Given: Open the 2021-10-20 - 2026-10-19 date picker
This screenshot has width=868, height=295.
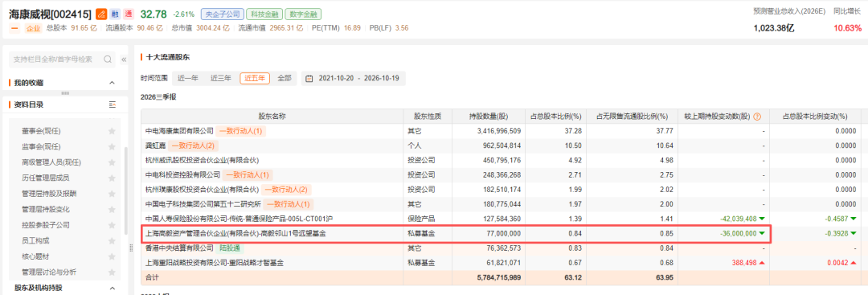Looking at the screenshot, I should pos(353,79).
